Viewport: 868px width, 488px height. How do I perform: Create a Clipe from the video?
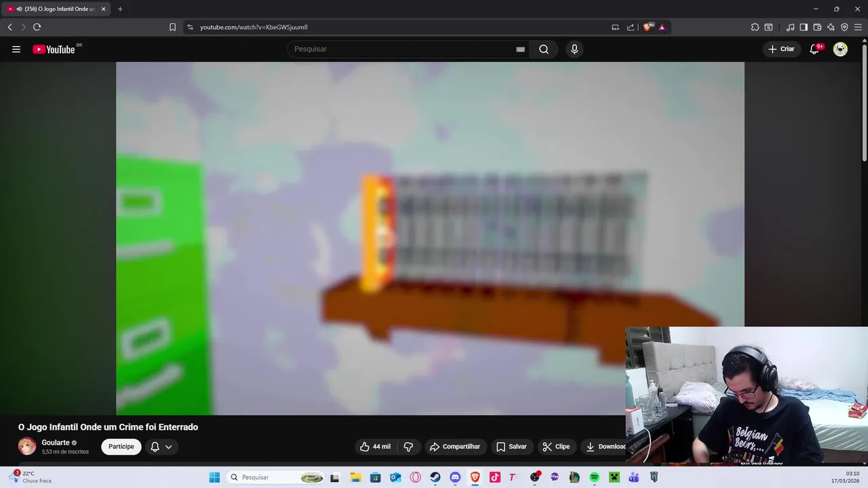coord(556,447)
